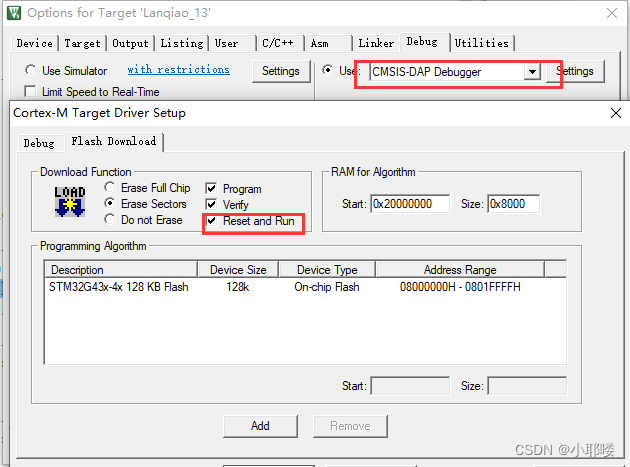Choose the Do not Erase option
The image size is (630, 467).
click(111, 220)
